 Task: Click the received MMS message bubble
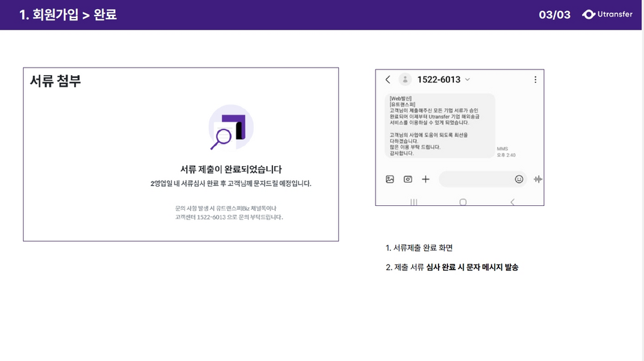440,126
